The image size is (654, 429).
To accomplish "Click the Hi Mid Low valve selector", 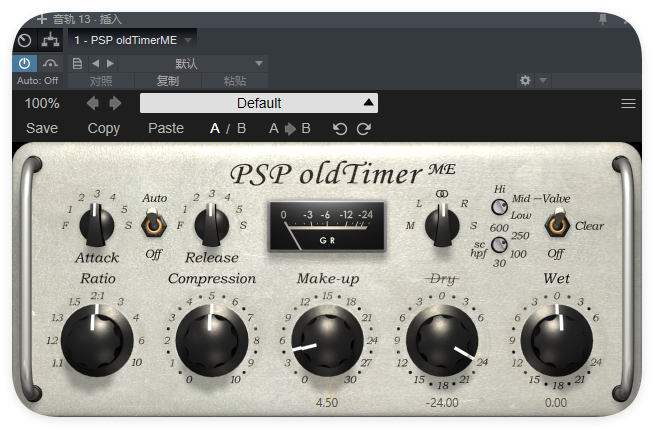I will point(499,206).
